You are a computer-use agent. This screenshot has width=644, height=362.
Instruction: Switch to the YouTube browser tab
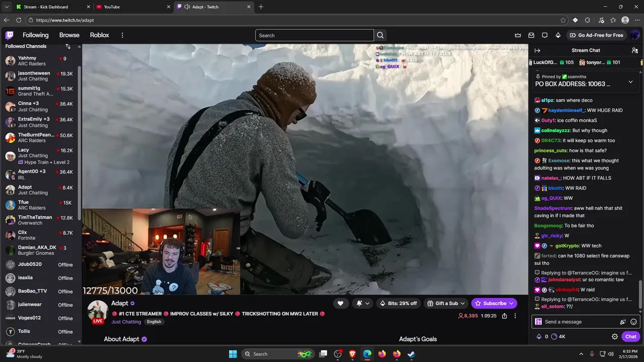132,7
